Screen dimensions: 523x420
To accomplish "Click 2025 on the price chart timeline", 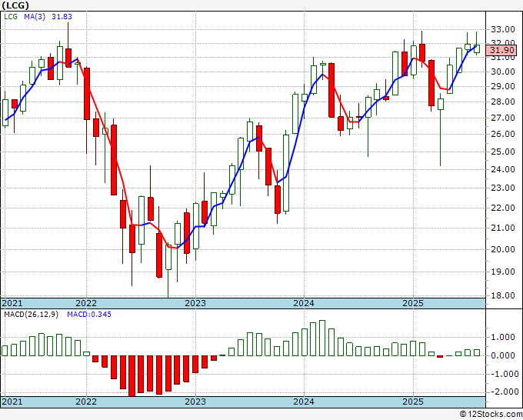I will (x=413, y=303).
